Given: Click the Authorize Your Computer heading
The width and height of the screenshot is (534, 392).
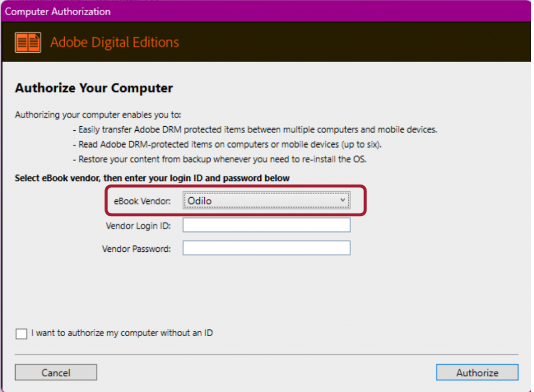Looking at the screenshot, I should (94, 88).
